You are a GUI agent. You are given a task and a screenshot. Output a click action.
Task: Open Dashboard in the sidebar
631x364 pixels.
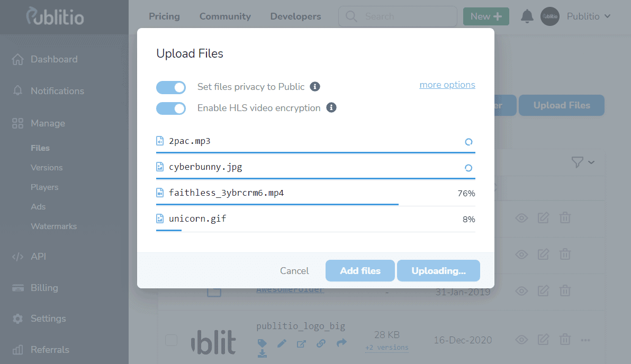click(x=53, y=59)
